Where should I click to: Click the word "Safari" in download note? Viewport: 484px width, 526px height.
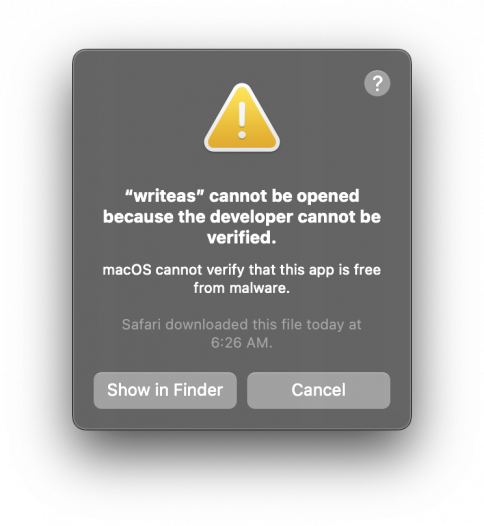pos(141,325)
